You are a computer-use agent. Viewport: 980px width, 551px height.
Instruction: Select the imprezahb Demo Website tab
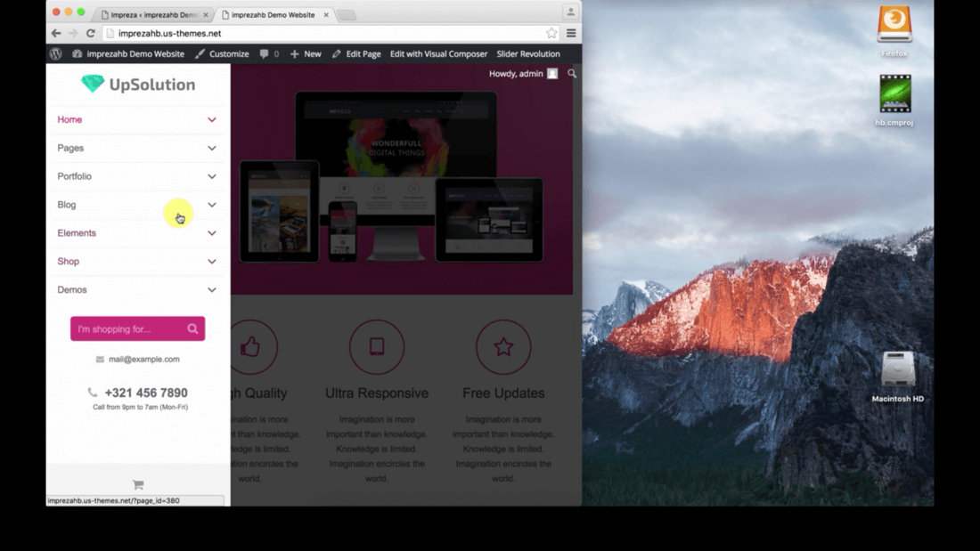pos(274,14)
